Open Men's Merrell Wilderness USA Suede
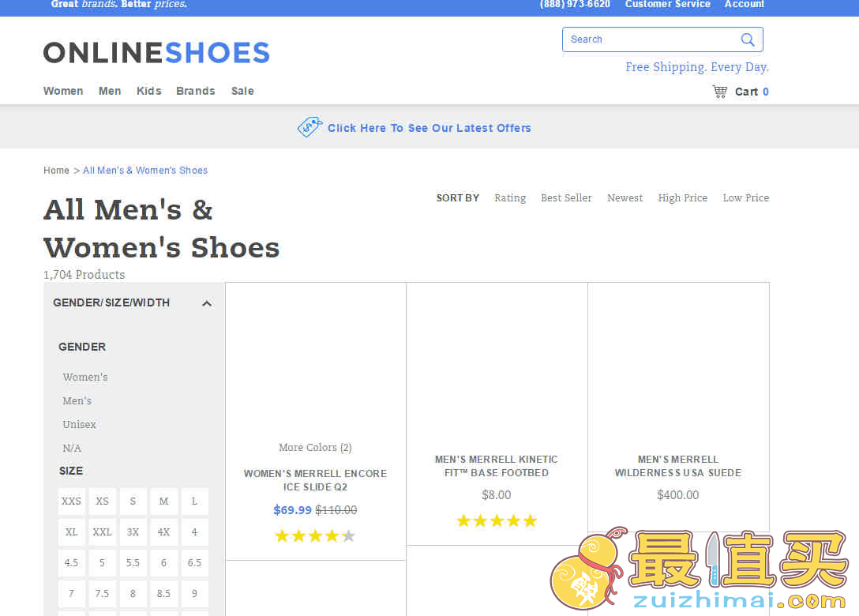 (678, 466)
